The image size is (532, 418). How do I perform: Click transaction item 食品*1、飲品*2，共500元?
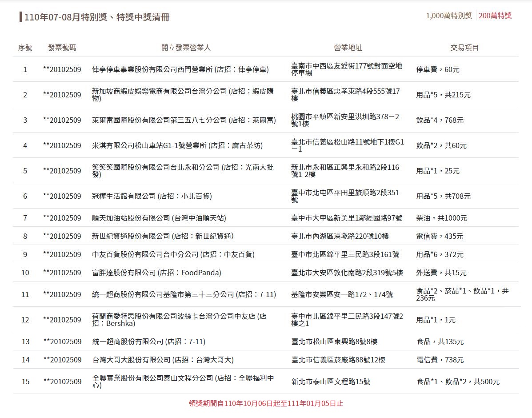(x=458, y=382)
